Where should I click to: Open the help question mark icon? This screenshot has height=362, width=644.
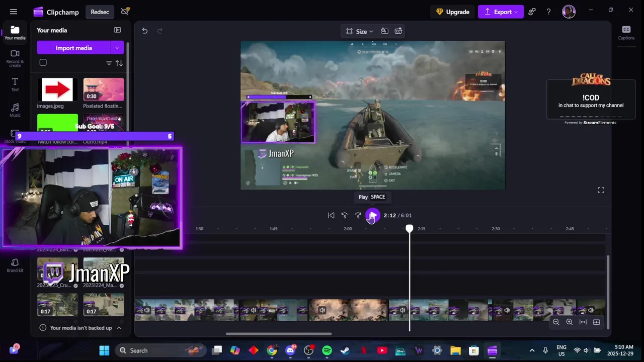(x=548, y=12)
